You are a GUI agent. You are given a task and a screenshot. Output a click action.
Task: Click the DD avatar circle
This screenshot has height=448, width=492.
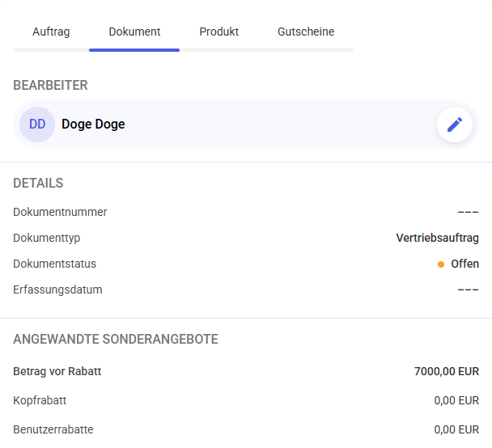coord(37,125)
